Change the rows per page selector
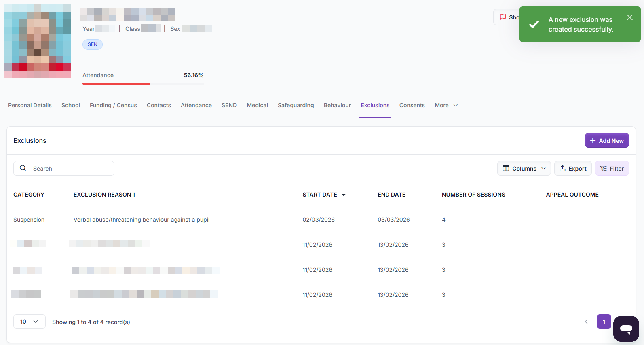The height and width of the screenshot is (345, 644). 29,322
